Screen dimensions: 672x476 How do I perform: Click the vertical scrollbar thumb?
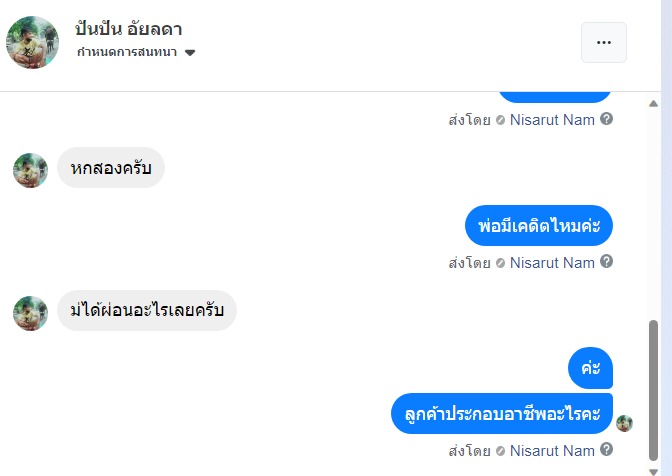[654, 389]
